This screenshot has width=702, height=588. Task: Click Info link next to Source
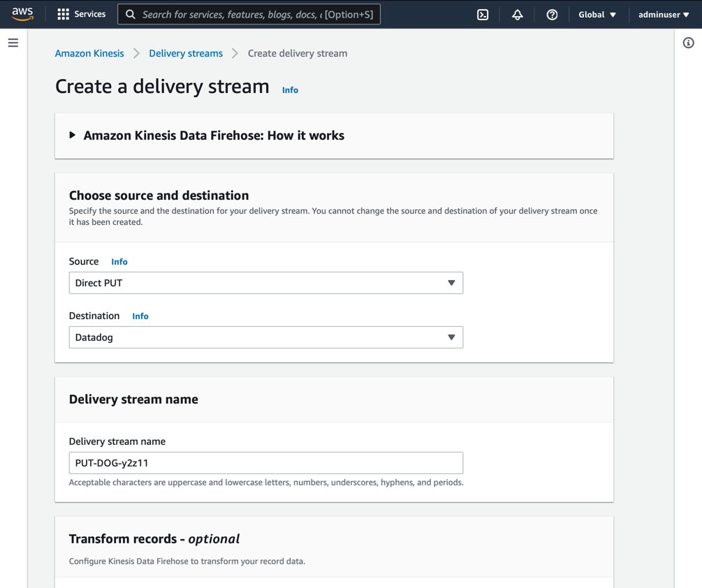click(119, 262)
